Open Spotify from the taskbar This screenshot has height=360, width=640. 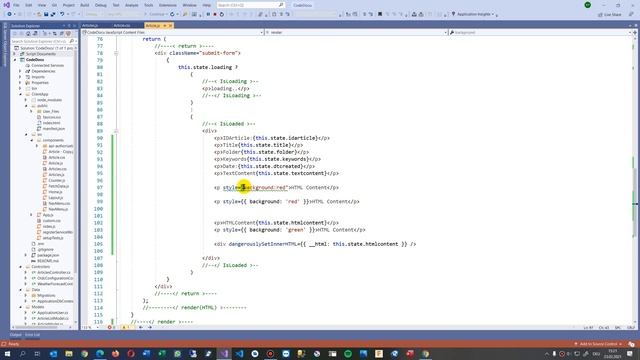[x=348, y=353]
